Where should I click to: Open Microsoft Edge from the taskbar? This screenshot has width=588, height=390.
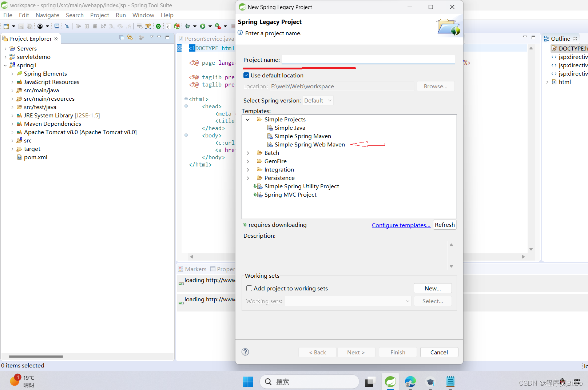pos(410,382)
